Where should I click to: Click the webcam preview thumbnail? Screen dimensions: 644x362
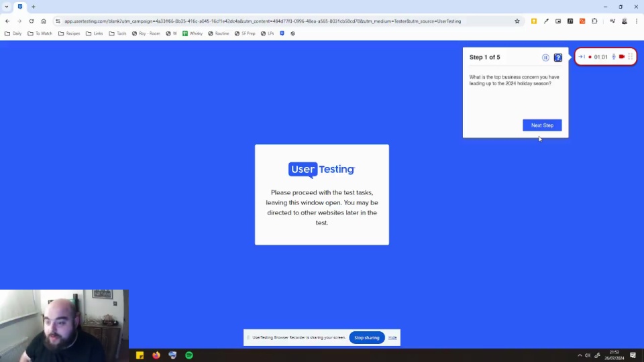click(64, 326)
